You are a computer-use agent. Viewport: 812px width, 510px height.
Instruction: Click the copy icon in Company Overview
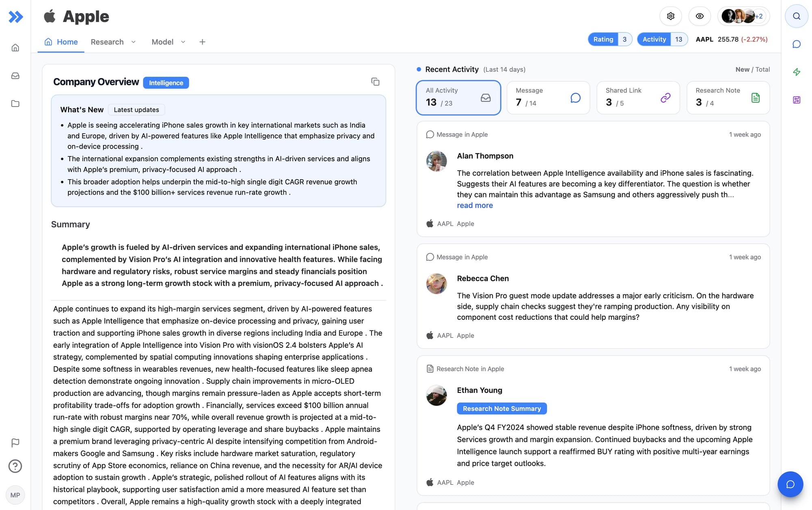[375, 82]
